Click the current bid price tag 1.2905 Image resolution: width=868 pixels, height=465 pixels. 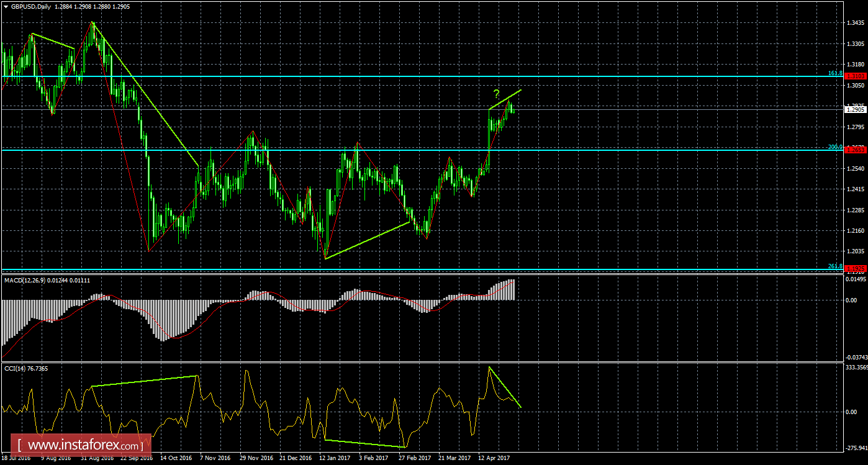click(x=854, y=110)
